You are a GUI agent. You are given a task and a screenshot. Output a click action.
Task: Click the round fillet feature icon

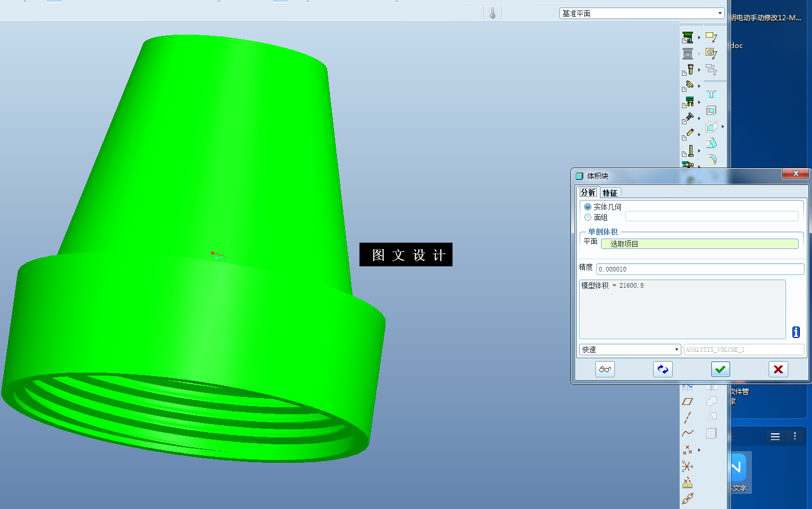point(711,159)
